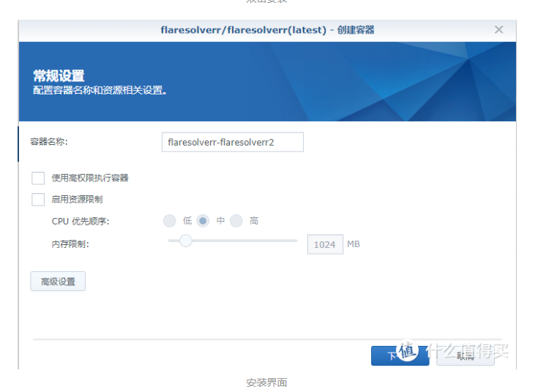Click the Cancel button
The image size is (535, 392).
(465, 356)
